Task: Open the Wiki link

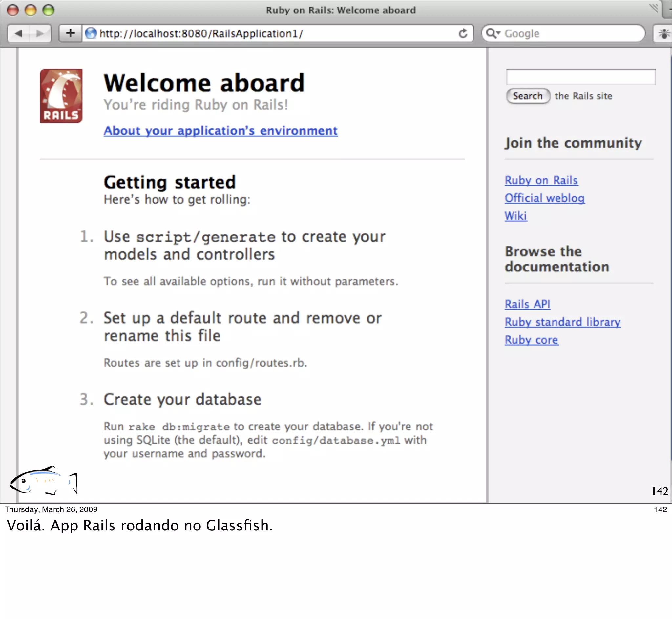Action: 515,216
